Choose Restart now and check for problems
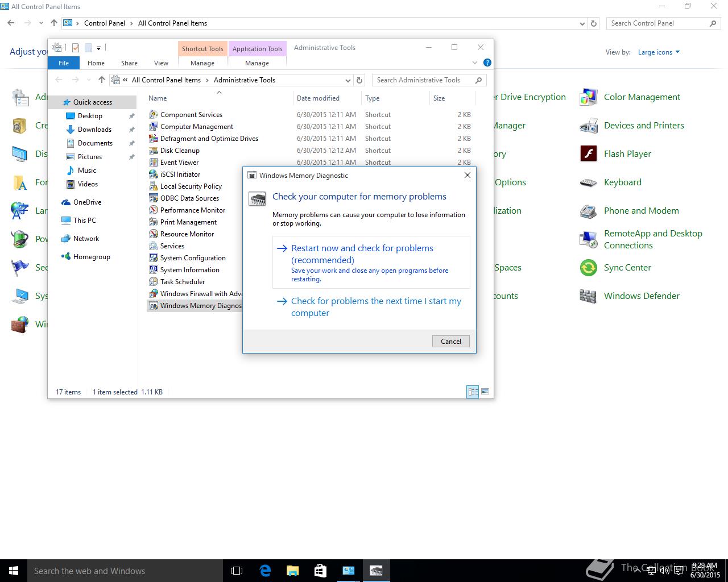This screenshot has height=582, width=728. (x=371, y=263)
